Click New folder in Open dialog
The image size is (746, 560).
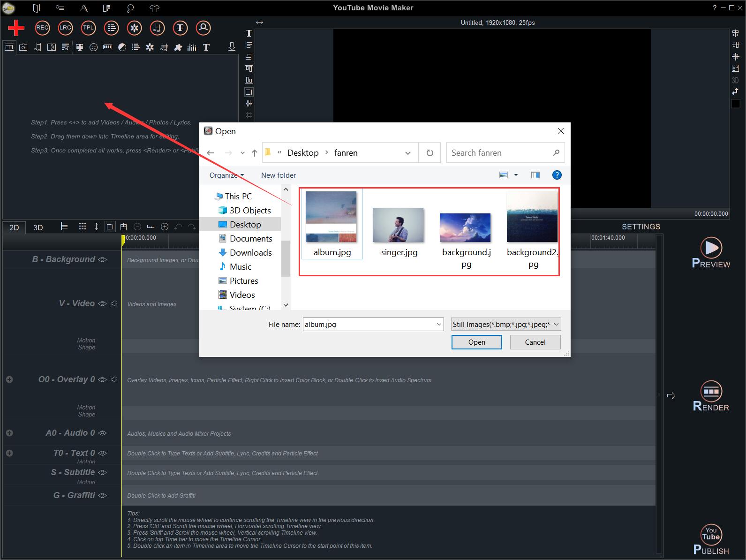[x=279, y=175]
